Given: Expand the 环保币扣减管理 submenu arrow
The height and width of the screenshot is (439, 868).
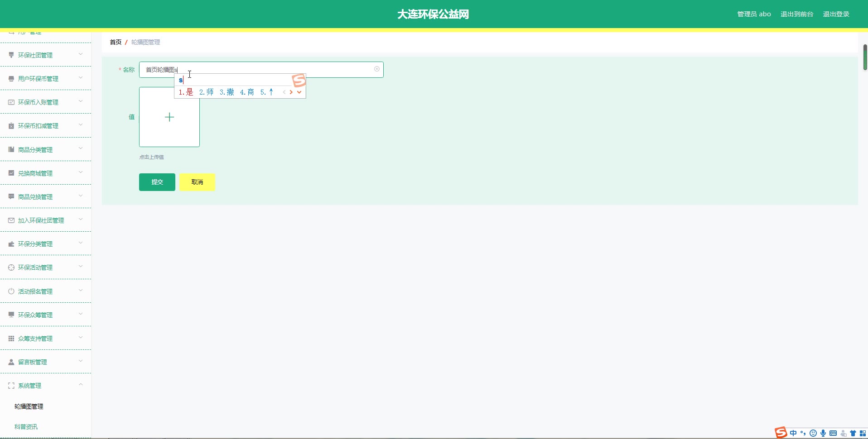Looking at the screenshot, I should (x=81, y=125).
